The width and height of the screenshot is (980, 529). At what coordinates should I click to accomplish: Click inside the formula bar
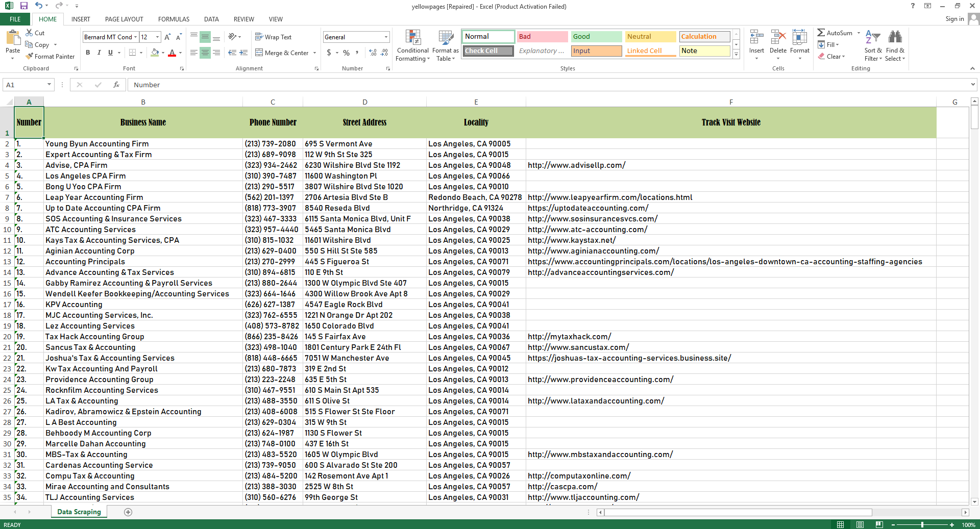coord(357,85)
